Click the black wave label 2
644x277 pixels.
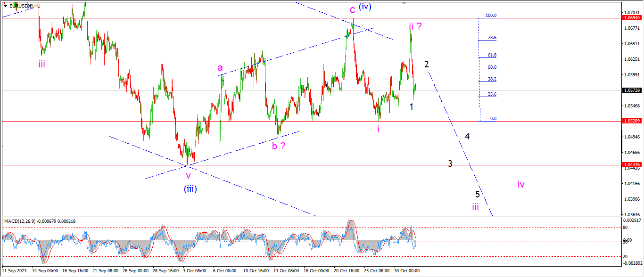(x=426, y=64)
